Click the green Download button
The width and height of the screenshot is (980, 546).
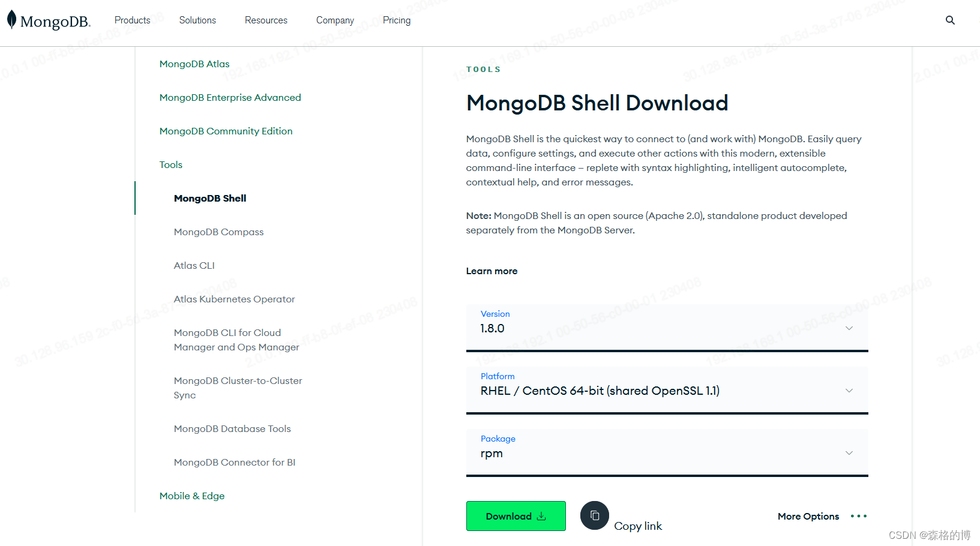tap(516, 516)
